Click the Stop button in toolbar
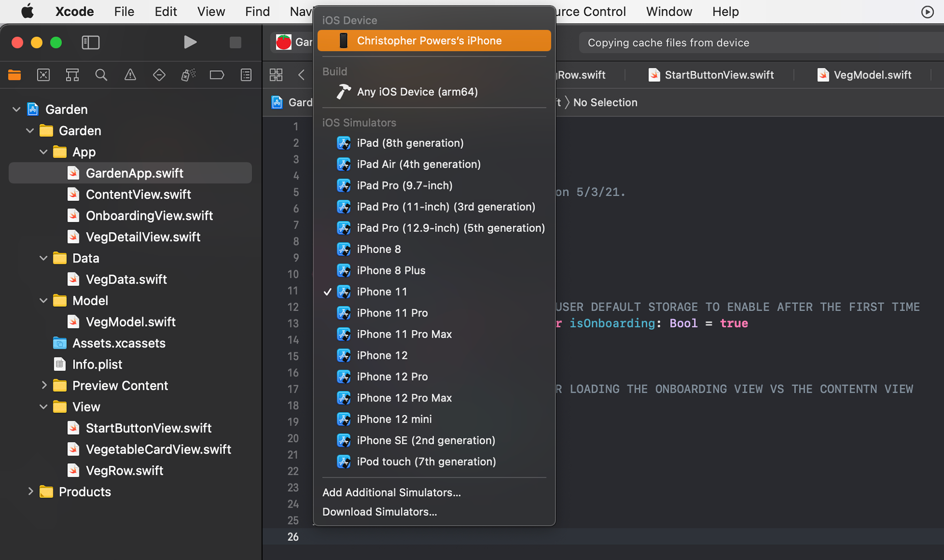Image resolution: width=944 pixels, height=560 pixels. click(x=235, y=42)
